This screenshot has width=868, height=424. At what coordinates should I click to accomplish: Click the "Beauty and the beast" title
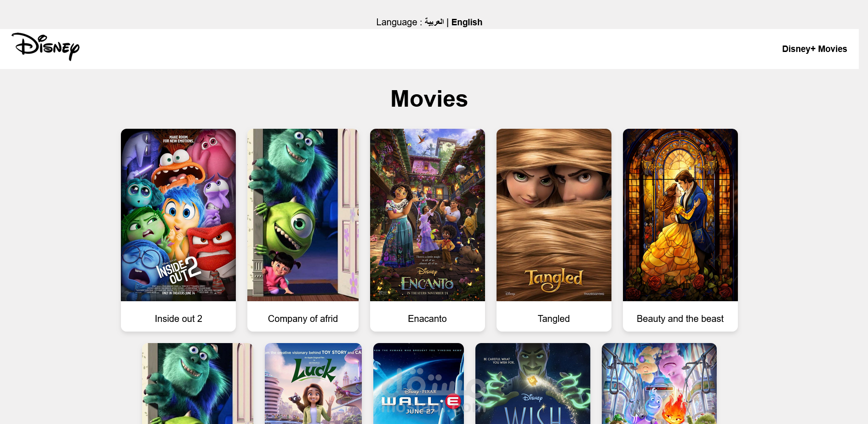[x=680, y=319]
